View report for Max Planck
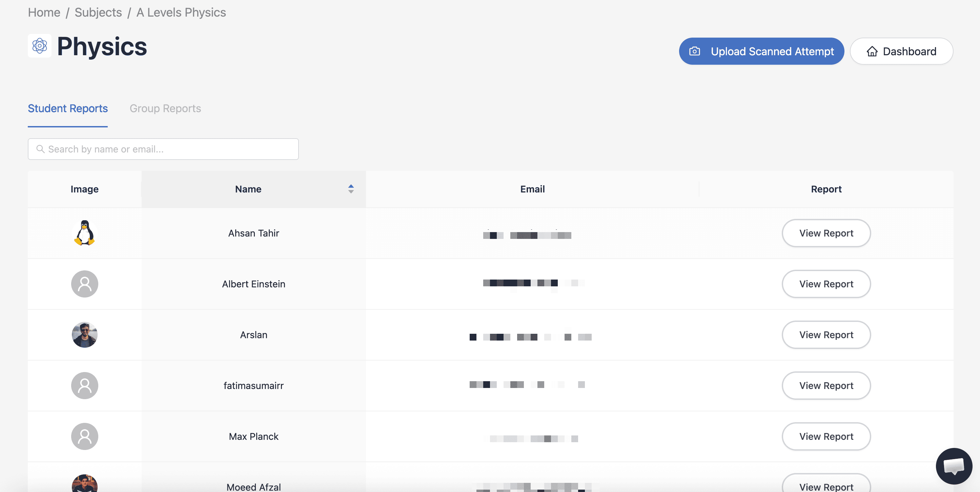Screen dimensions: 980x492 point(826,436)
